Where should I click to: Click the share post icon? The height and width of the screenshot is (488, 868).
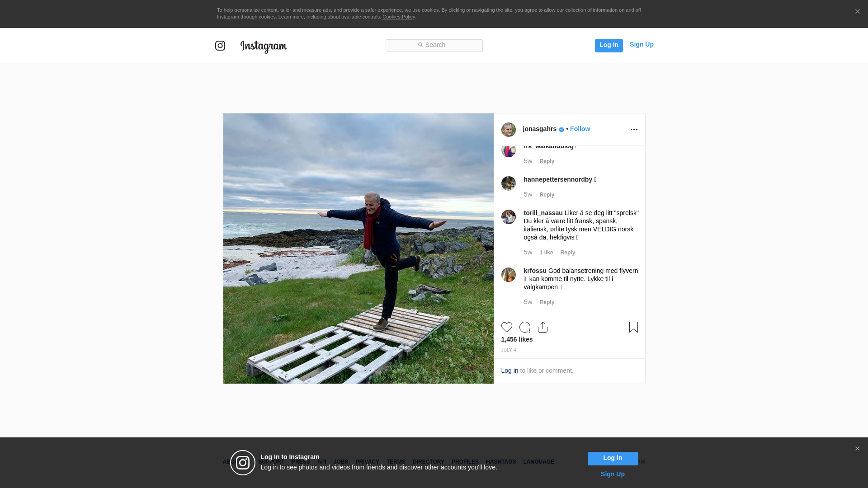coord(542,327)
